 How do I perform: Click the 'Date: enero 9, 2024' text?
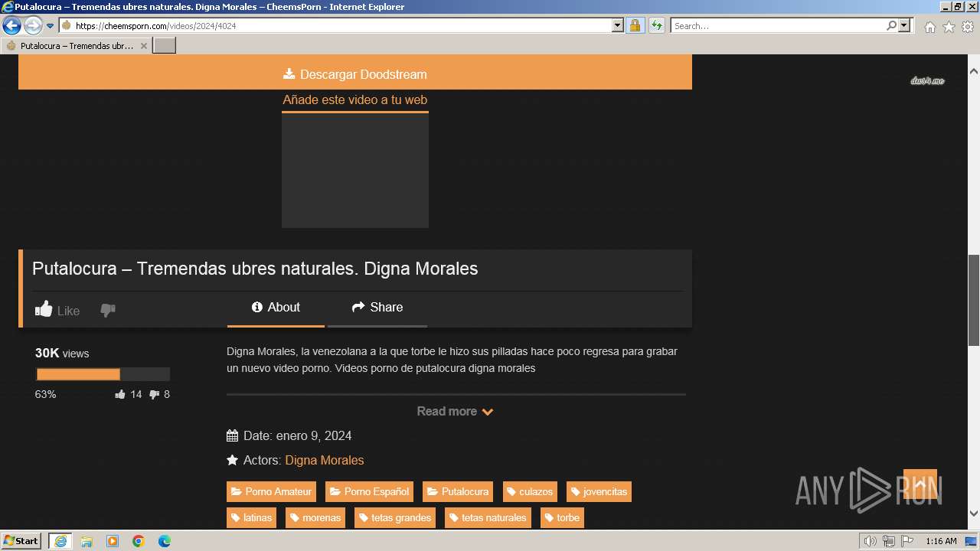point(298,435)
